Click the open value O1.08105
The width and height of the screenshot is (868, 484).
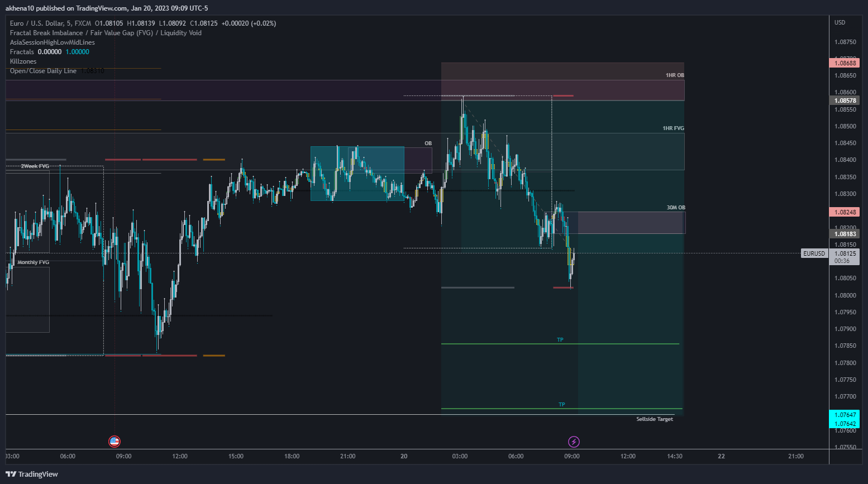[109, 23]
